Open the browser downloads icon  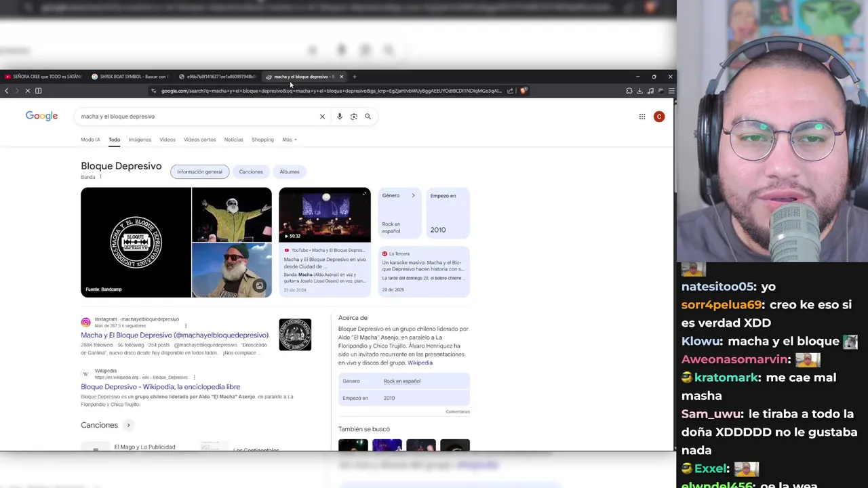pos(639,91)
